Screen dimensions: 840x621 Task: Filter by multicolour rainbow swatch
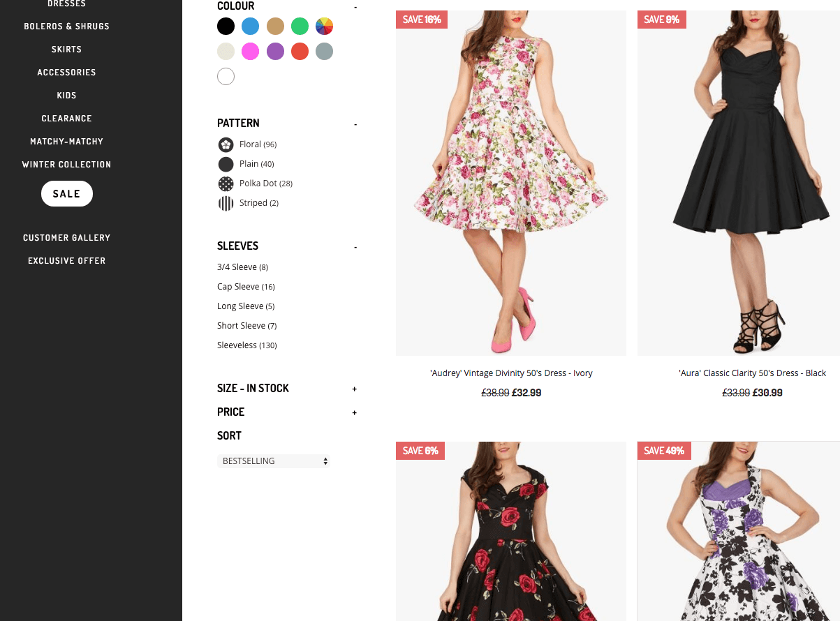[324, 27]
